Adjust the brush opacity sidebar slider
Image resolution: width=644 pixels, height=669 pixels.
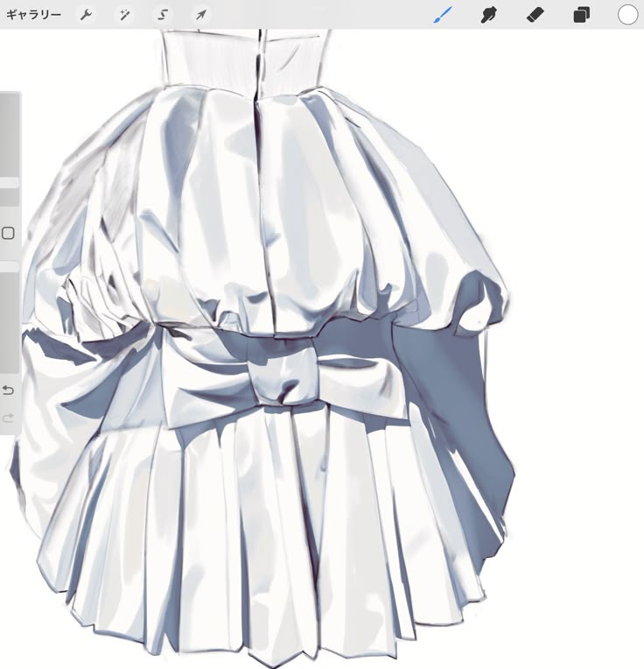(x=9, y=318)
